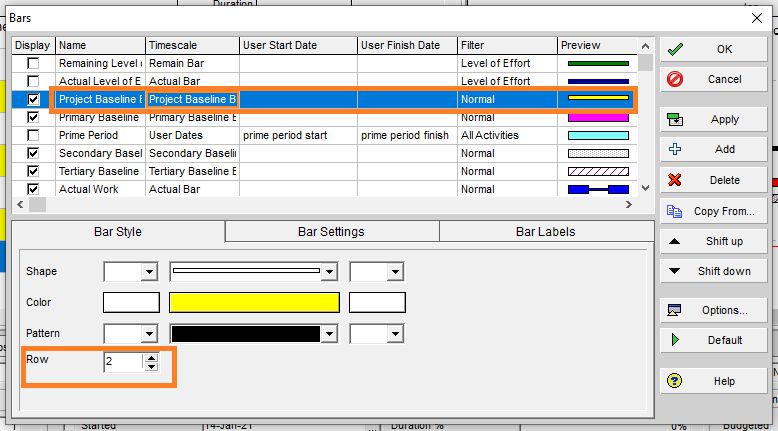Click the Preview column header

(597, 45)
